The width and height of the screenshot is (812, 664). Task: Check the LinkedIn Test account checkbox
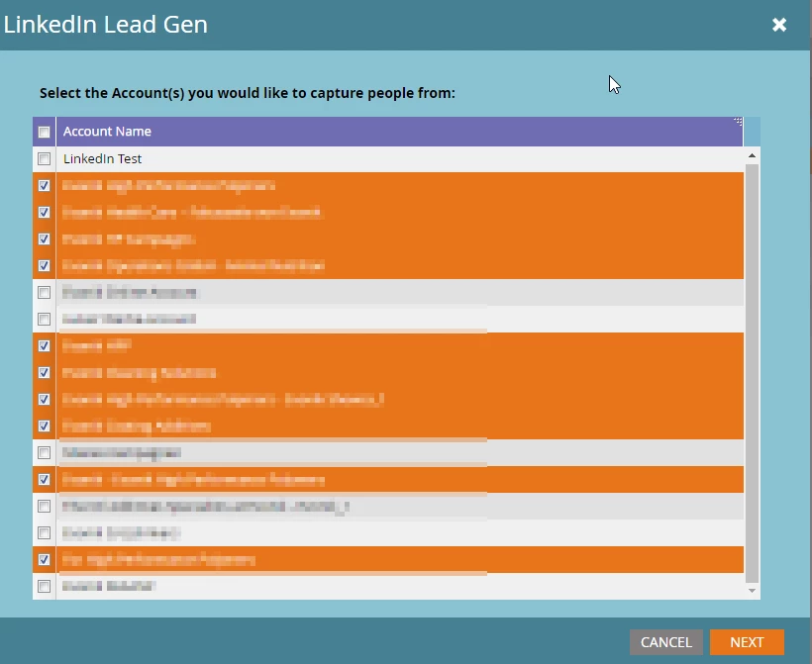tap(44, 159)
